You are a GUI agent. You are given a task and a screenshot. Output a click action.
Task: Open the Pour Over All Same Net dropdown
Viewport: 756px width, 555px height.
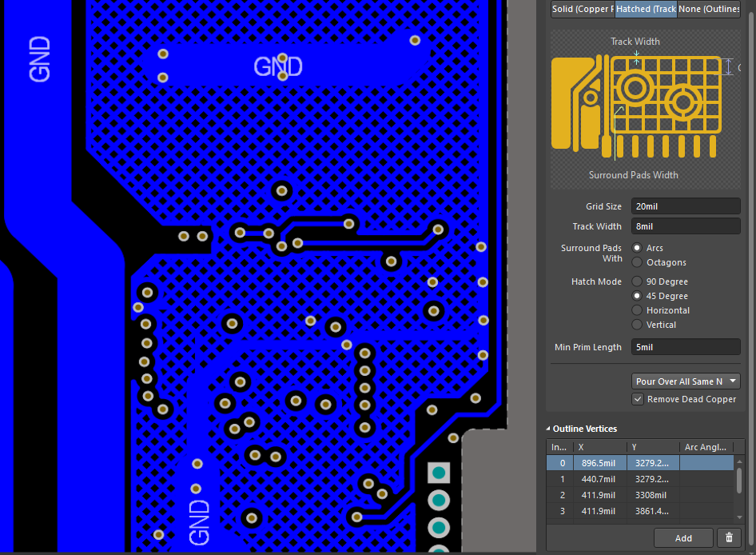[686, 381]
